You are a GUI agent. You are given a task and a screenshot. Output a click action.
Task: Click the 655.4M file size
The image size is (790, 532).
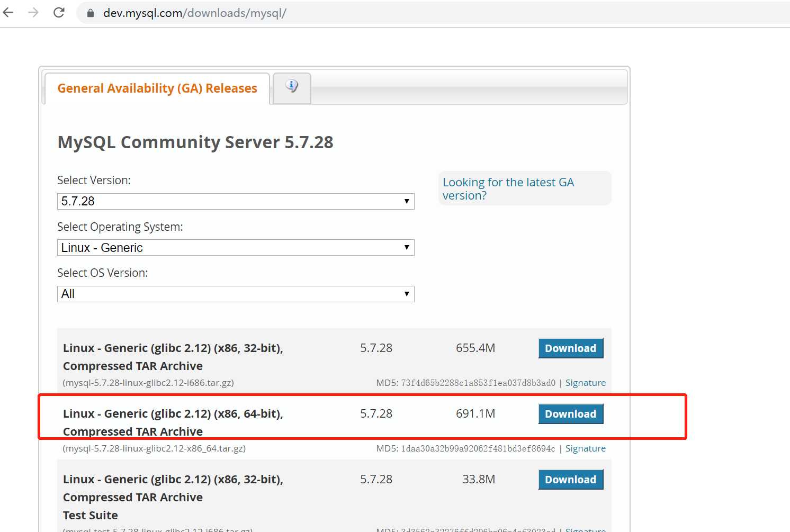coord(475,348)
